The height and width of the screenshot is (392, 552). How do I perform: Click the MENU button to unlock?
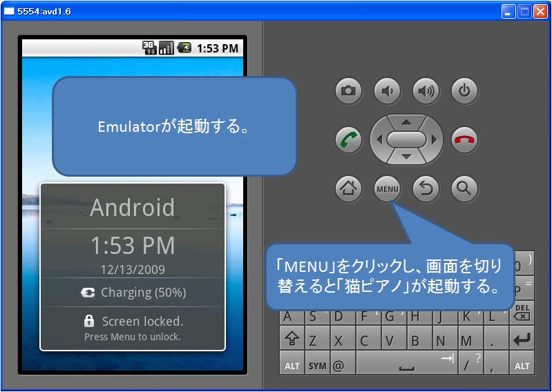(388, 189)
